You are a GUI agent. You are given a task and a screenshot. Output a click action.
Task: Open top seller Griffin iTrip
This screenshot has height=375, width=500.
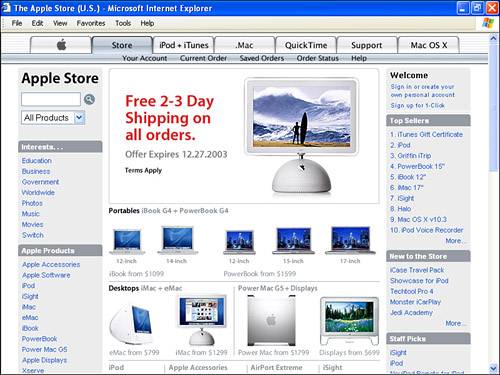411,156
